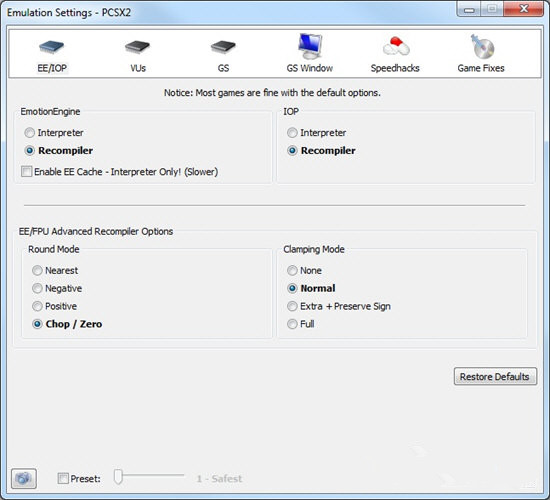
Task: Open the Speedhacks icon
Action: coord(396,46)
